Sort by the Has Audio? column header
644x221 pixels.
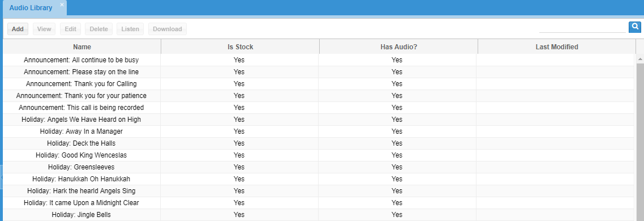[399, 47]
